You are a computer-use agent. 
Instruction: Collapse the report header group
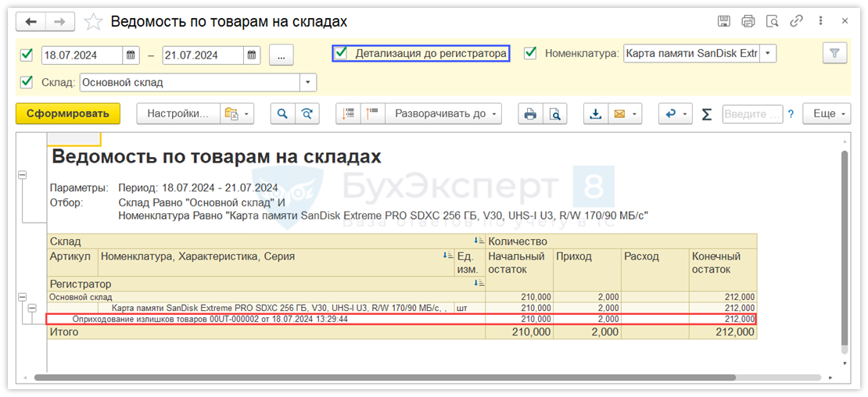tap(23, 174)
